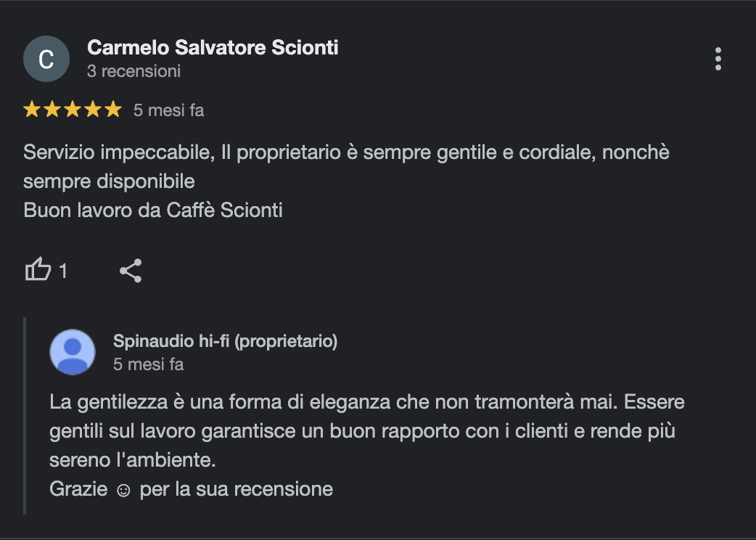Click the reply text beginning "La gentilezza è una forma"
This screenshot has height=540, width=756.
367,430
